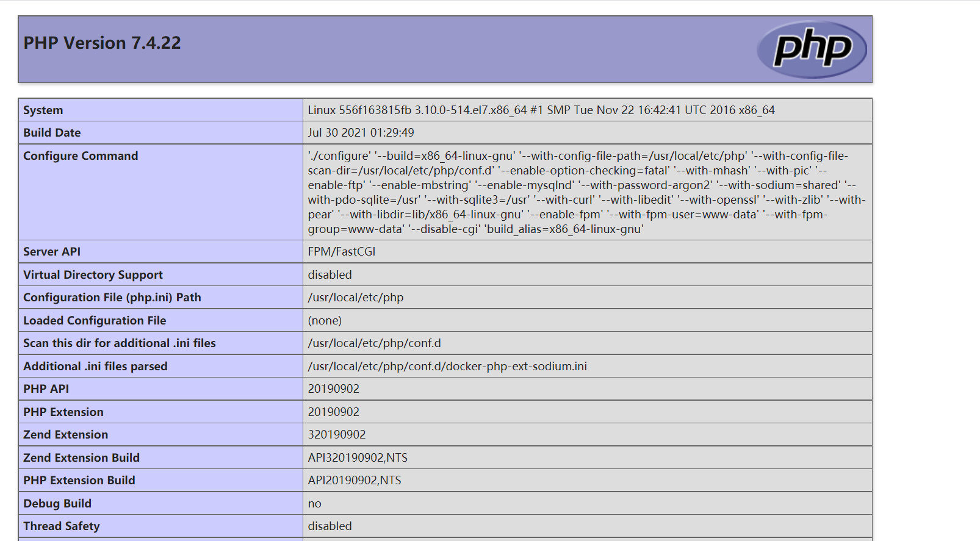Select the '/usr/local/etc/php/conf.d' value
Viewport: 980px width, 541px height.
click(x=375, y=343)
